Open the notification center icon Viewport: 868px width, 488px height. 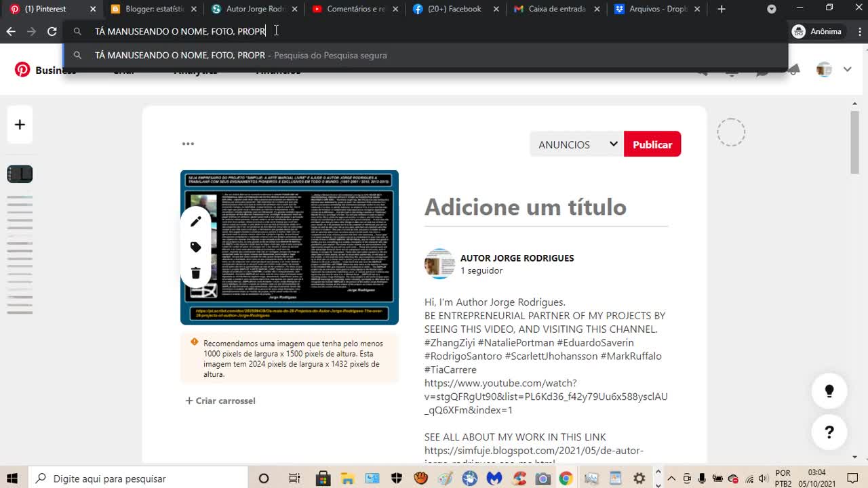pos(852,479)
